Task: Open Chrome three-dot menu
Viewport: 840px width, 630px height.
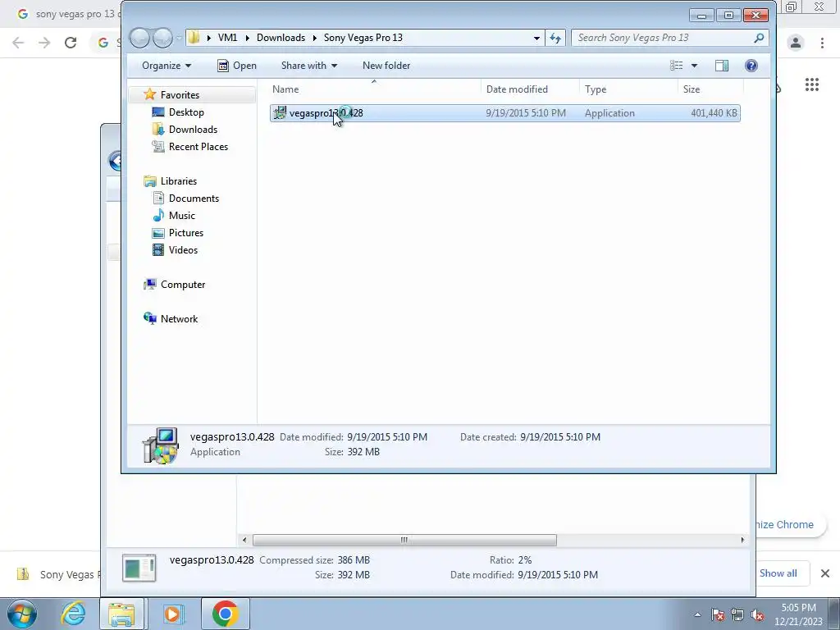Action: [x=822, y=43]
